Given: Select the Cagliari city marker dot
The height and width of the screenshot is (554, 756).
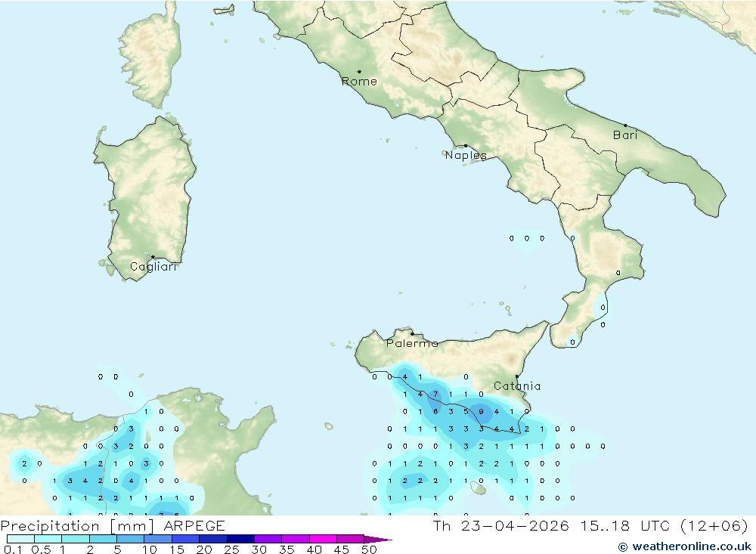Looking at the screenshot, I should pyautogui.click(x=153, y=257).
